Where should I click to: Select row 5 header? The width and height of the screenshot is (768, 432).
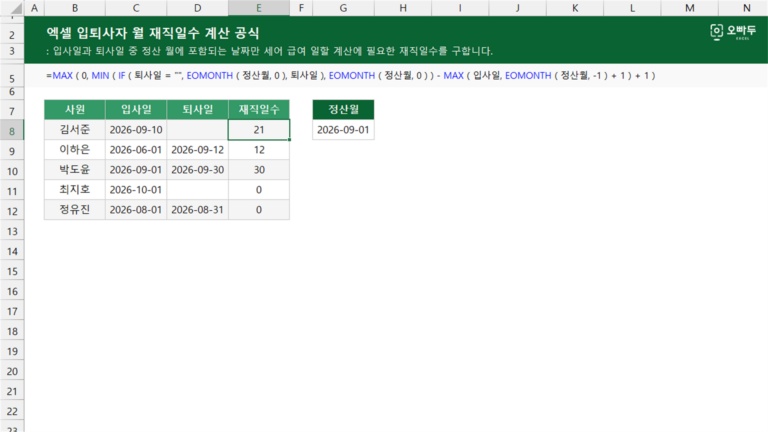coord(12,78)
